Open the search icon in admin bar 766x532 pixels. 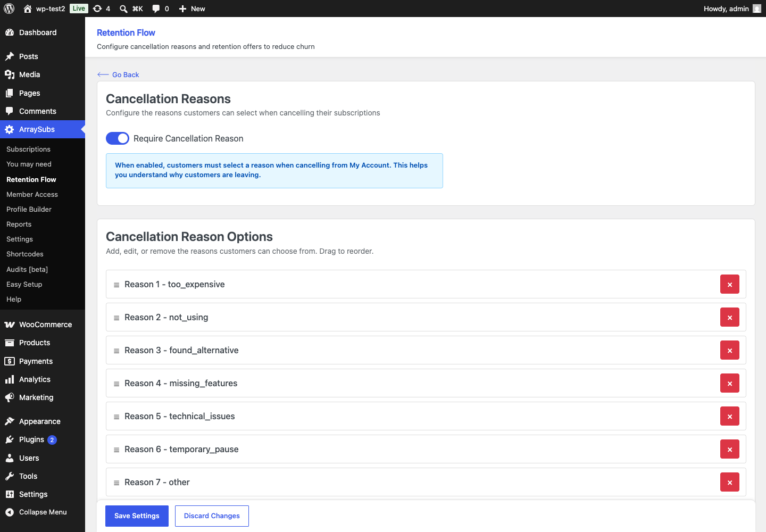click(x=123, y=9)
